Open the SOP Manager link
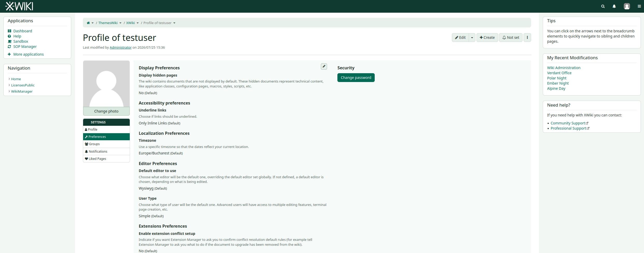The width and height of the screenshot is (644, 253). [x=25, y=47]
